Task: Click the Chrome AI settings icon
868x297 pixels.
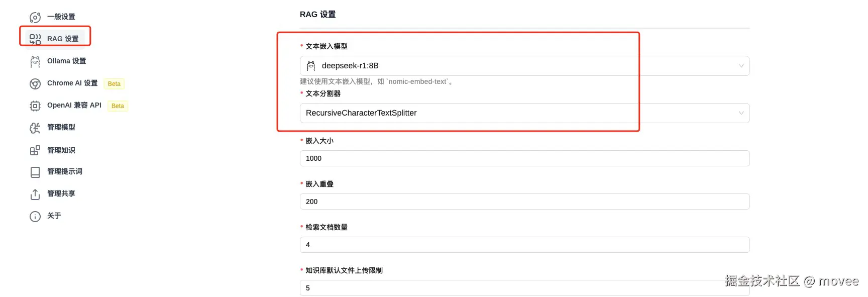Action: 35,84
